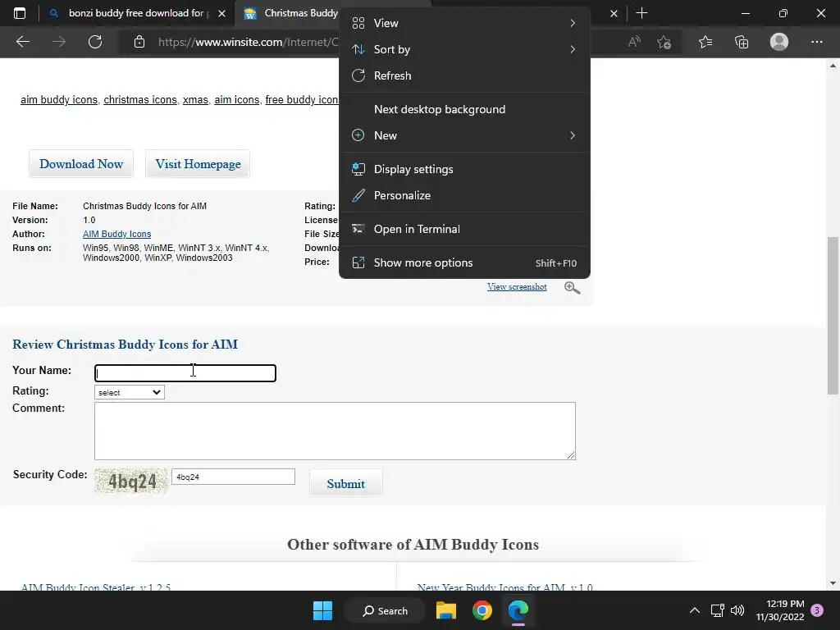Expand the View submenu
Image resolution: width=840 pixels, height=630 pixels.
click(464, 23)
